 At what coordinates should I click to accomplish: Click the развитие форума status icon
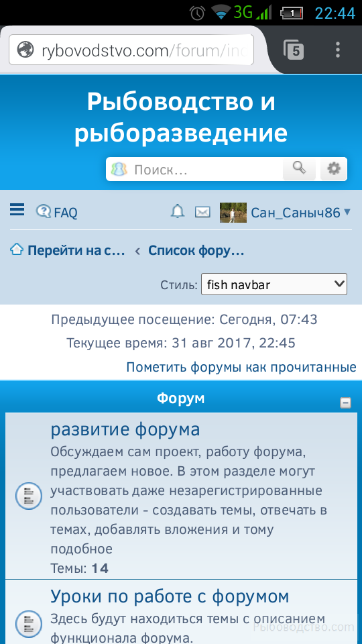(x=29, y=496)
